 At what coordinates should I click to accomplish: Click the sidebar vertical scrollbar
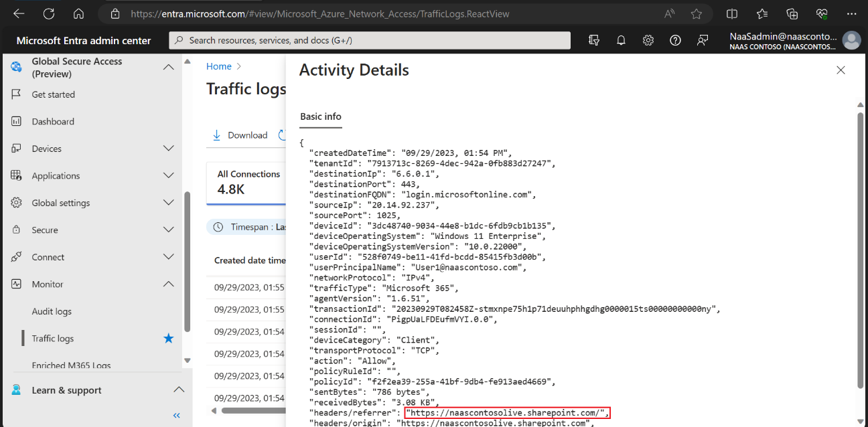coord(188,261)
